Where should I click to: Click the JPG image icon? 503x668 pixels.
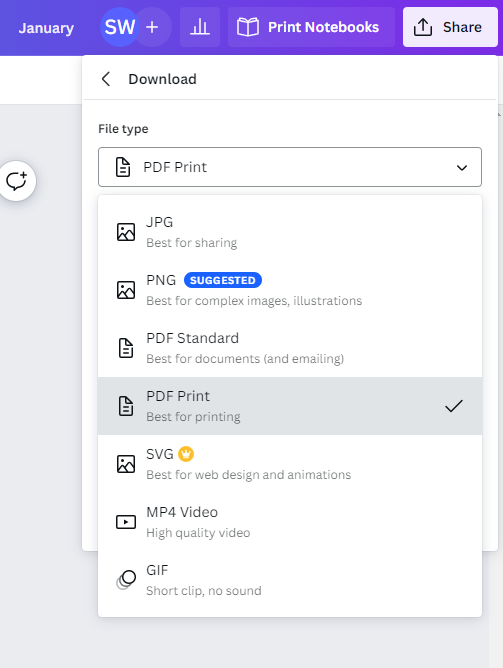click(x=126, y=232)
